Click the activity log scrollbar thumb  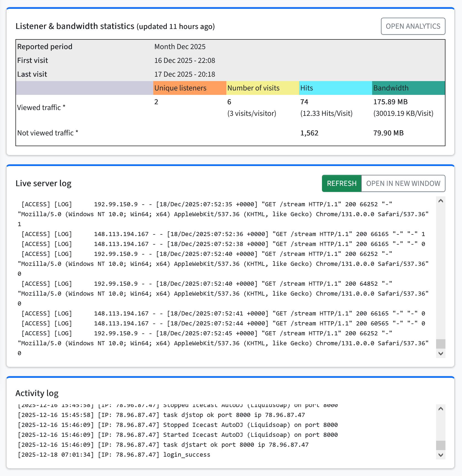441,445
